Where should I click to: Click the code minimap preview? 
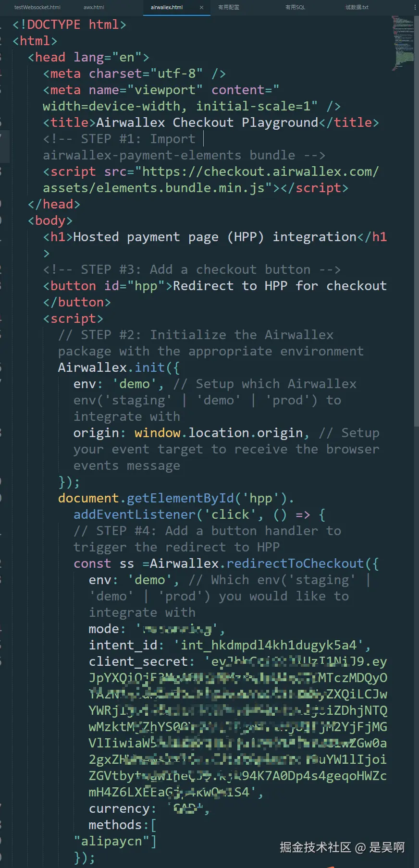(403, 43)
